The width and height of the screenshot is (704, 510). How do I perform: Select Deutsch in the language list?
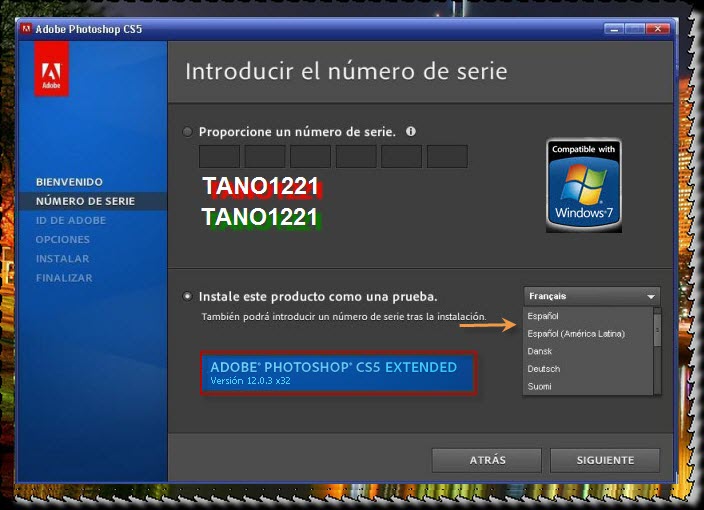pos(543,369)
